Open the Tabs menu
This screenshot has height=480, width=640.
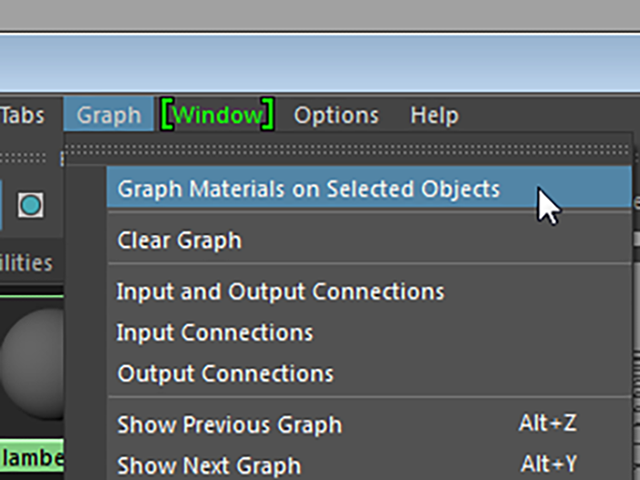22,115
